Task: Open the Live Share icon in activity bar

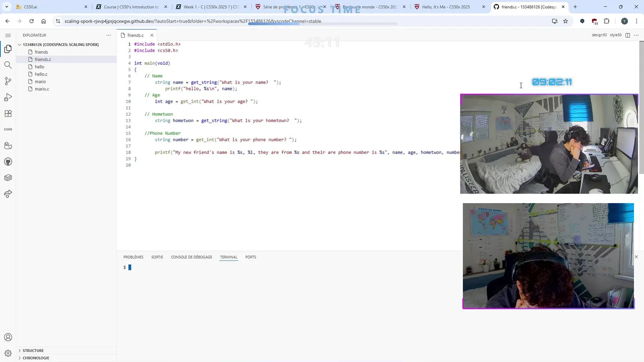Action: coord(8,194)
